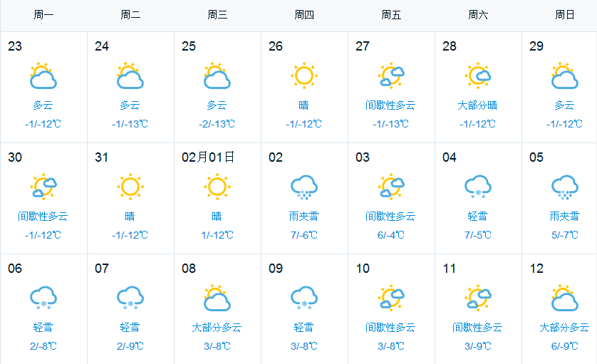Click the intermittent clouds icon for day 11
597x364 pixels.
coord(478,298)
